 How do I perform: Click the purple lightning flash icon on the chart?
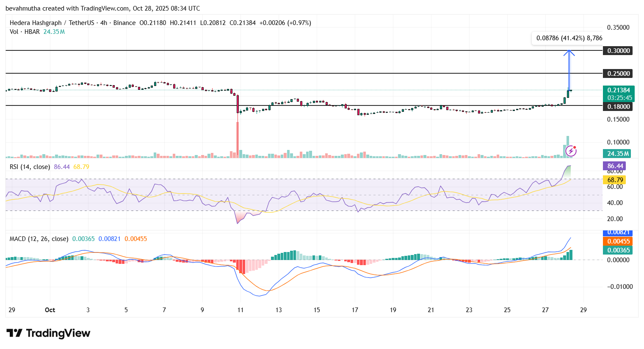[571, 151]
